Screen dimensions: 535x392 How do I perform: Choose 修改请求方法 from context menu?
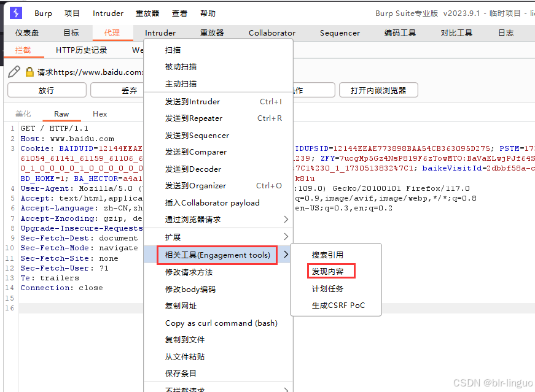[x=219, y=272]
